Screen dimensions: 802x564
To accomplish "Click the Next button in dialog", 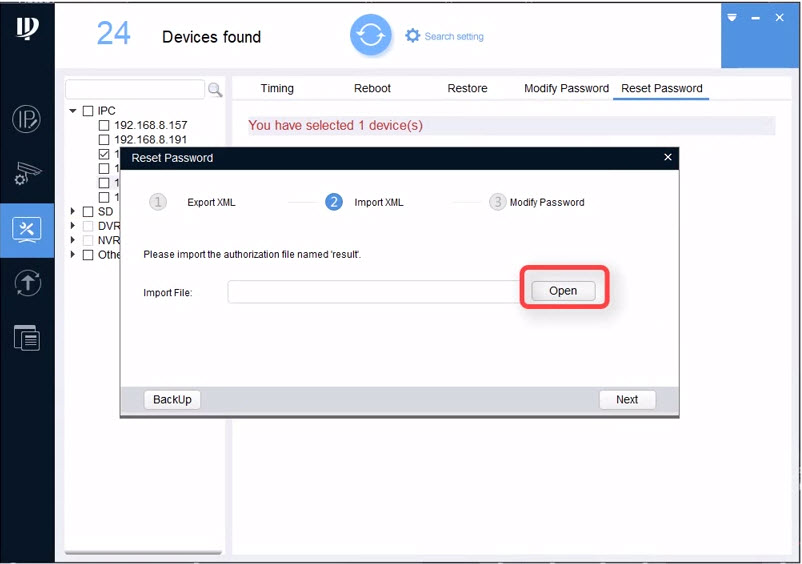I will (x=627, y=399).
